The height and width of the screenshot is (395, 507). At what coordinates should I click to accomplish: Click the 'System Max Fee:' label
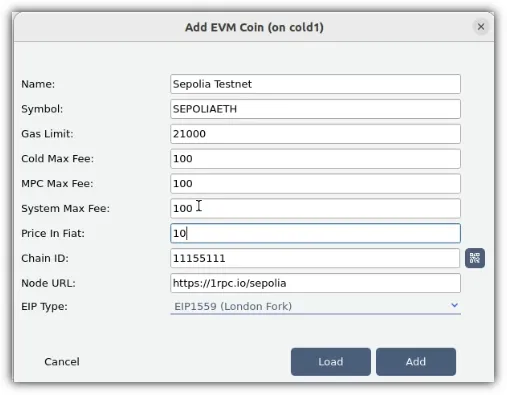tap(65, 209)
